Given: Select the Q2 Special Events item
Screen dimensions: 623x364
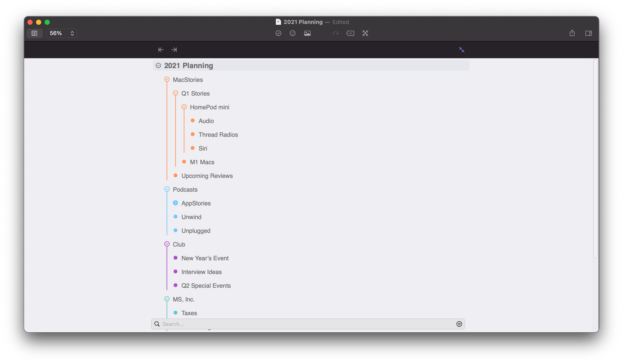Looking at the screenshot, I should click(x=206, y=286).
